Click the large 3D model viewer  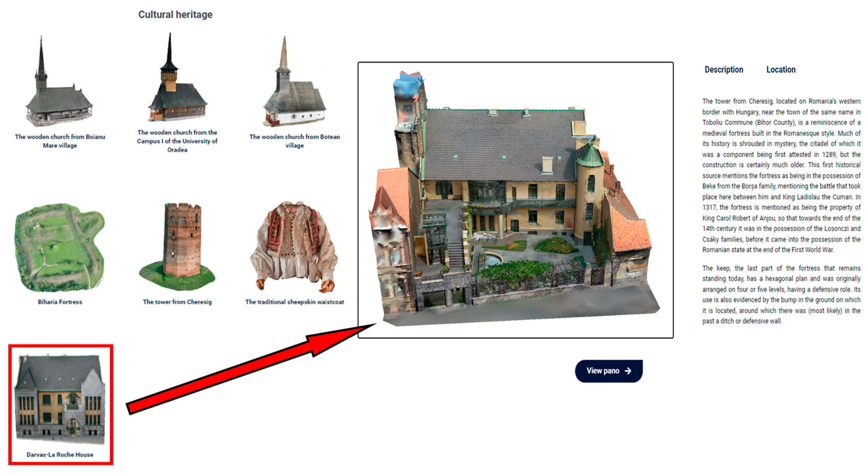pos(516,200)
